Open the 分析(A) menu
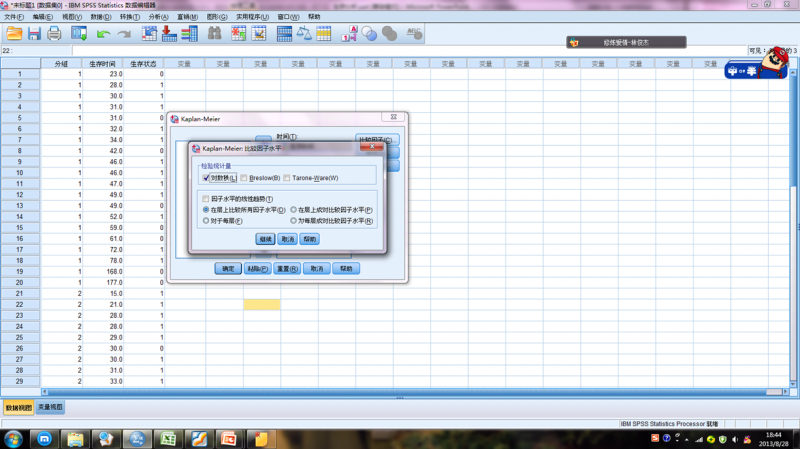This screenshot has width=800, height=449. [x=159, y=17]
